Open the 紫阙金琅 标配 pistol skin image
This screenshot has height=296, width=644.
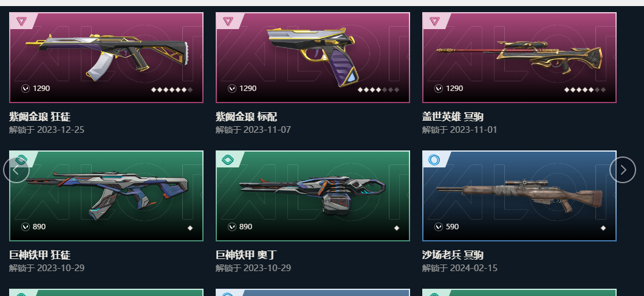(313, 56)
